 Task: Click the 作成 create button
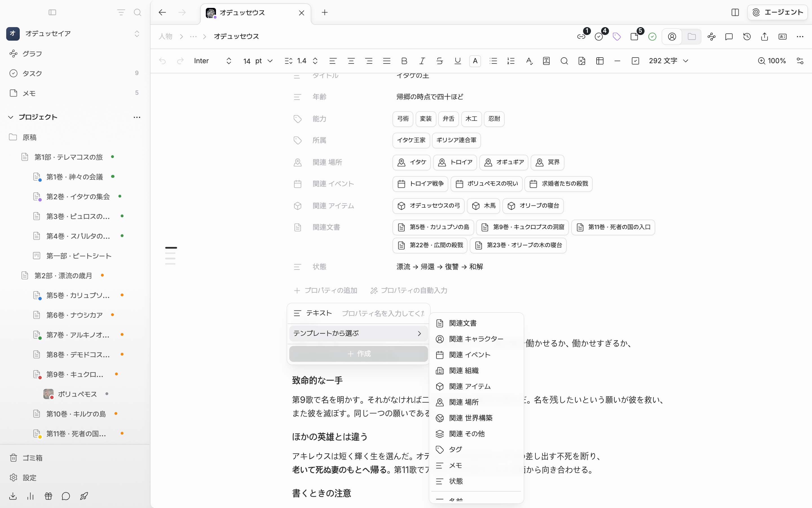tap(358, 354)
